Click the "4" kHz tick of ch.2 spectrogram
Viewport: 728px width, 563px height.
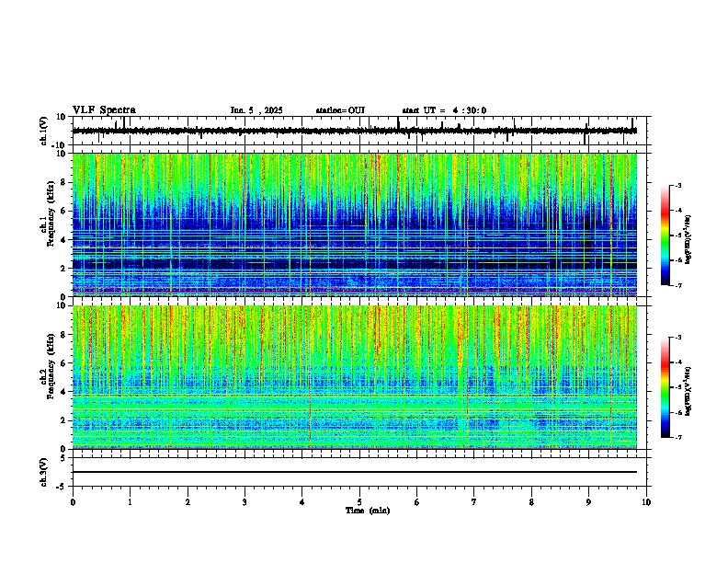tap(63, 392)
